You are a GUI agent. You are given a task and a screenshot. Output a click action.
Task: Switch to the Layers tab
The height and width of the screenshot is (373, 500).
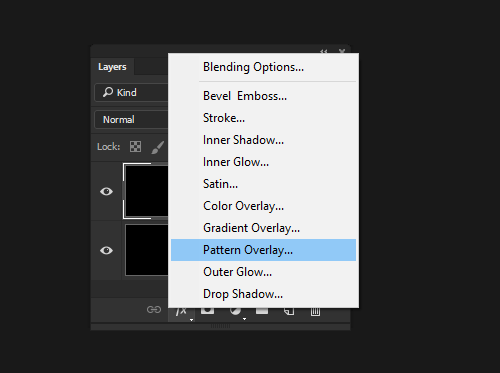tap(112, 67)
